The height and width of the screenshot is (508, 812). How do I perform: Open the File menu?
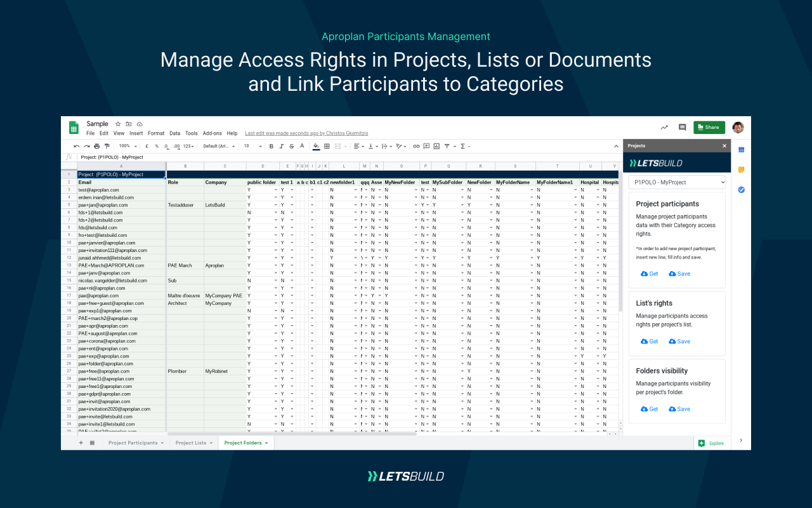[x=90, y=133]
